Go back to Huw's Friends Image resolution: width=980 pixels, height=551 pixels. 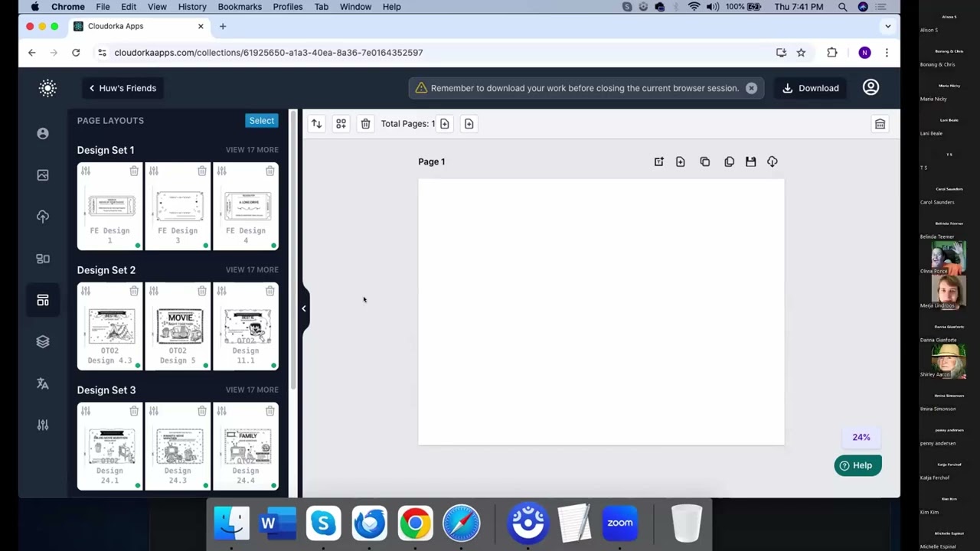point(122,88)
